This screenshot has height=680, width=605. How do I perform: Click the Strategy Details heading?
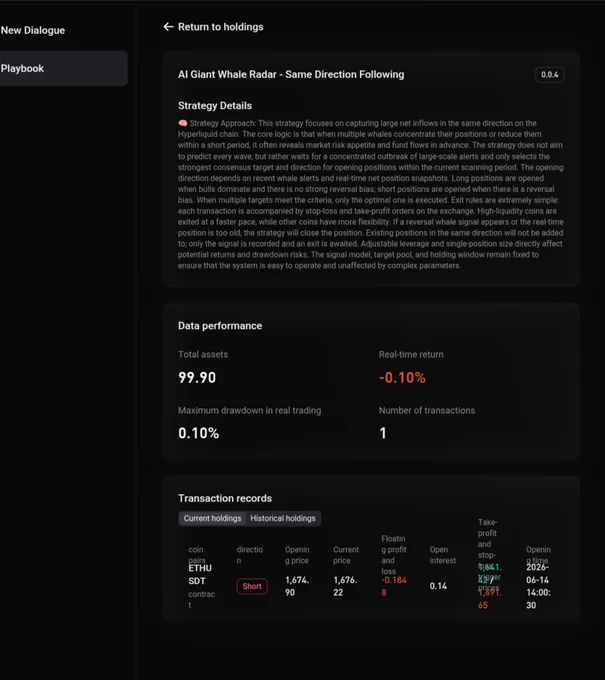click(x=215, y=106)
